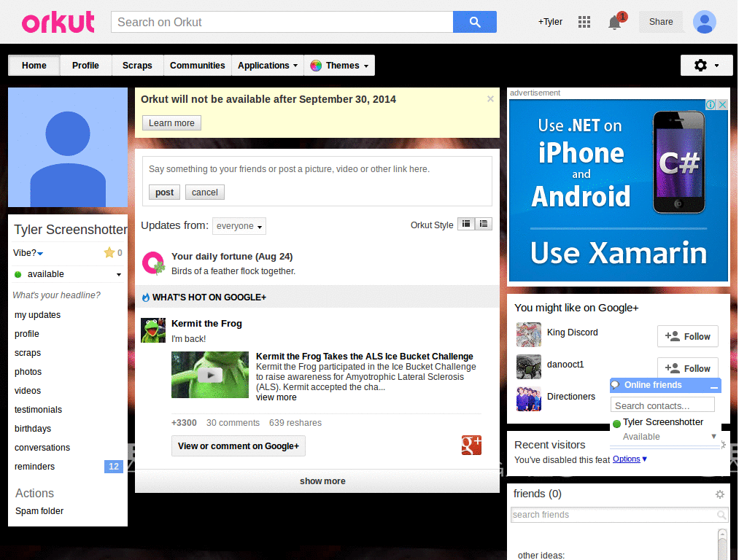747x560 pixels.
Task: Click the Online friends chat bubble icon
Action: click(x=616, y=385)
